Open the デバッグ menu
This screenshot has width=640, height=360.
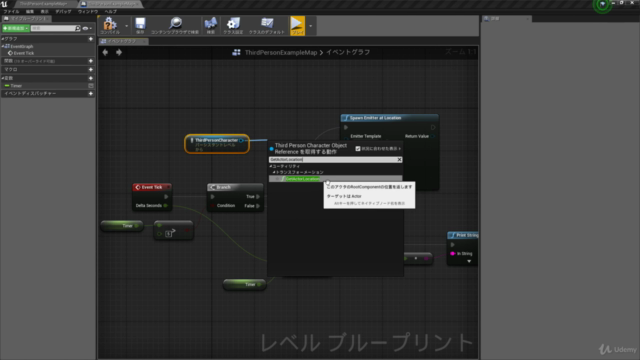(x=63, y=11)
